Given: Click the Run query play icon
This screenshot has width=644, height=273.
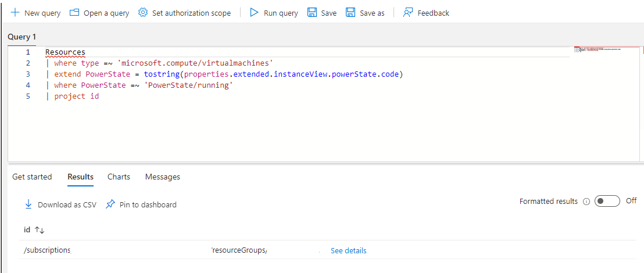Looking at the screenshot, I should [255, 13].
